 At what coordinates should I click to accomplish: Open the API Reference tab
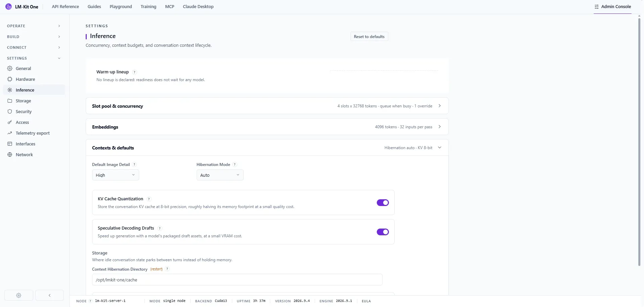65,7
